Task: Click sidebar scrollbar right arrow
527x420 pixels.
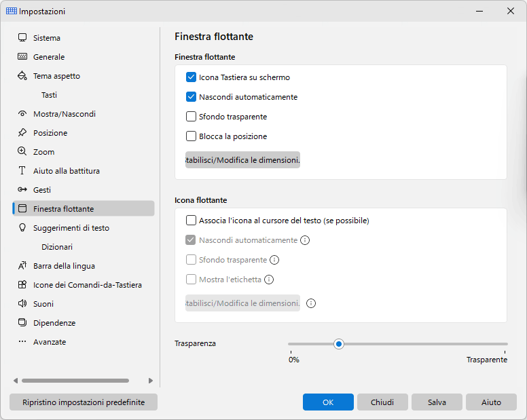Action: coord(151,381)
